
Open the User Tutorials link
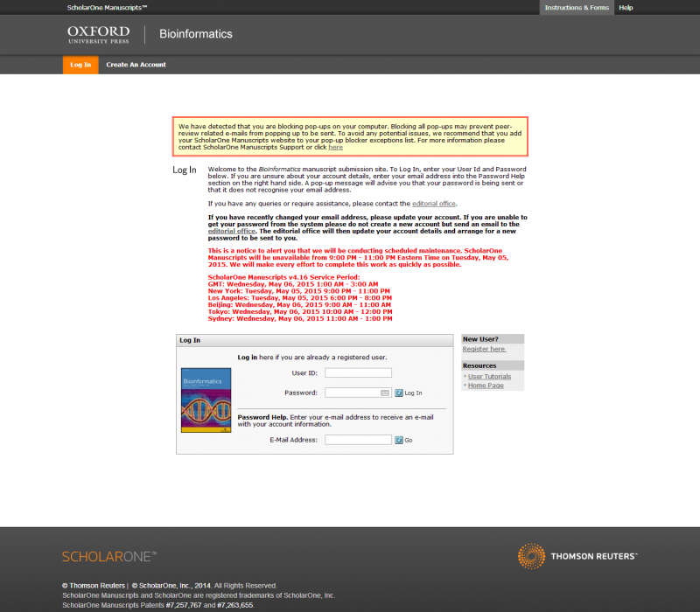[x=489, y=377]
